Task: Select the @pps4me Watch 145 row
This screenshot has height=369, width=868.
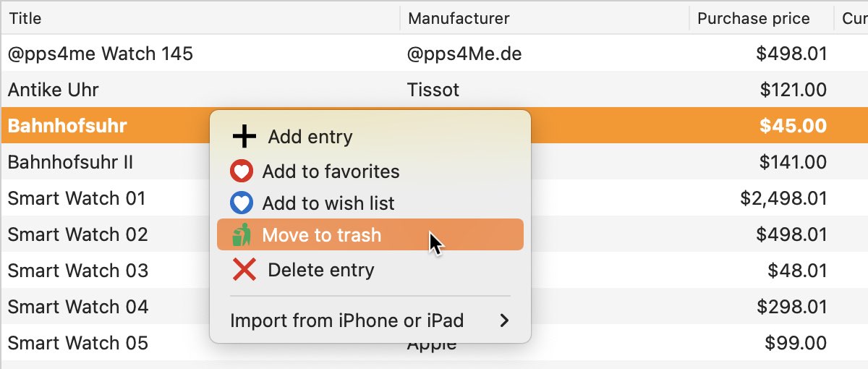Action: tap(434, 54)
